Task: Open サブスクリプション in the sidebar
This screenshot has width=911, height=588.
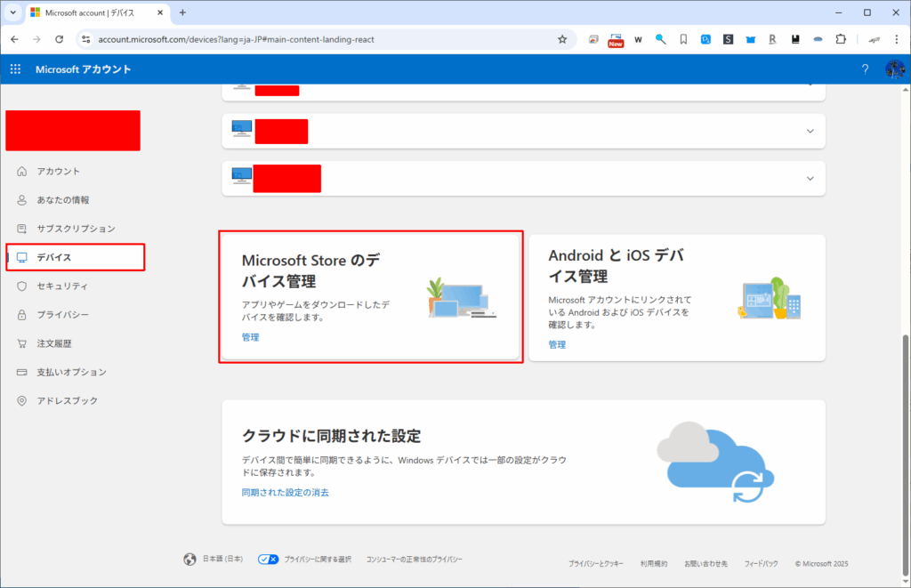Action: [77, 229]
